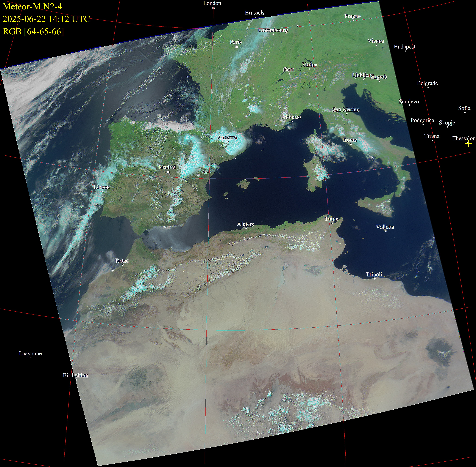The width and height of the screenshot is (476, 467).
Task: Click the Skopje label
Action: [x=447, y=123]
